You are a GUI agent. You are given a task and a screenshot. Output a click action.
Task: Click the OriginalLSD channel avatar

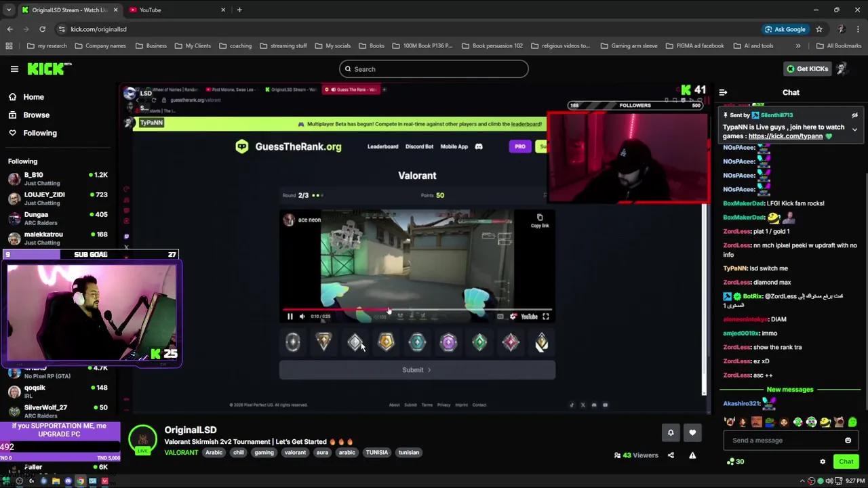[x=143, y=440]
